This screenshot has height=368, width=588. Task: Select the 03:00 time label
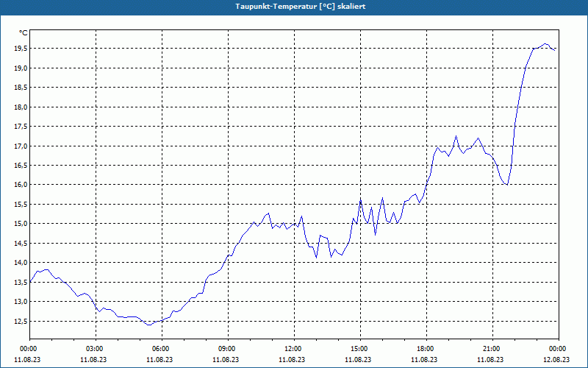tap(94, 349)
